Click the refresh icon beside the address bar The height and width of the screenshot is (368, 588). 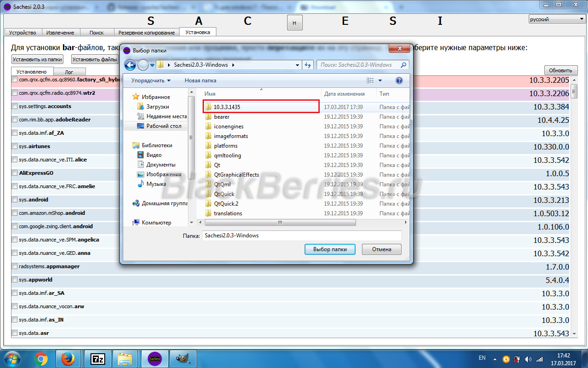(308, 65)
